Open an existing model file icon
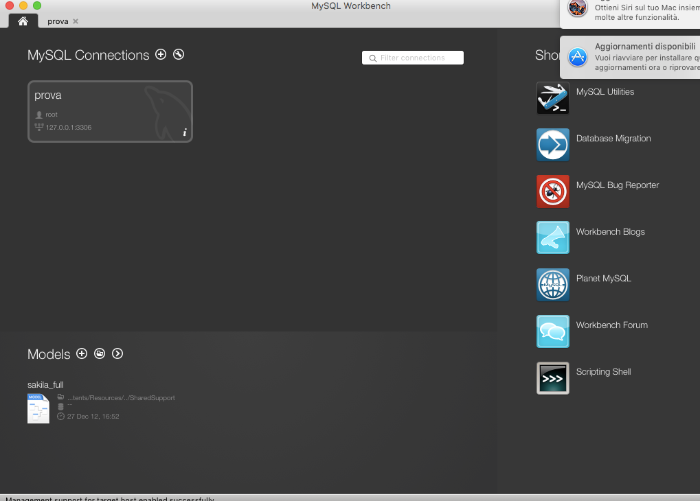This screenshot has width=700, height=501. pyautogui.click(x=100, y=354)
